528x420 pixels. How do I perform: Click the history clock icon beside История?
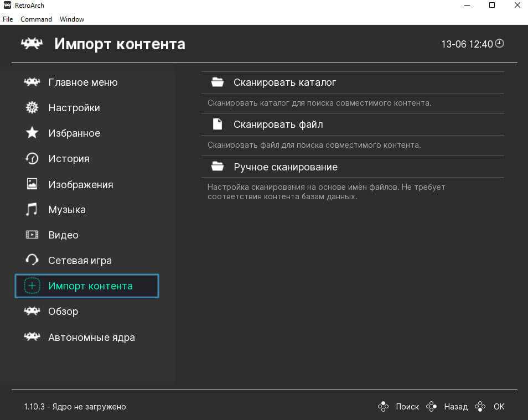(32, 159)
